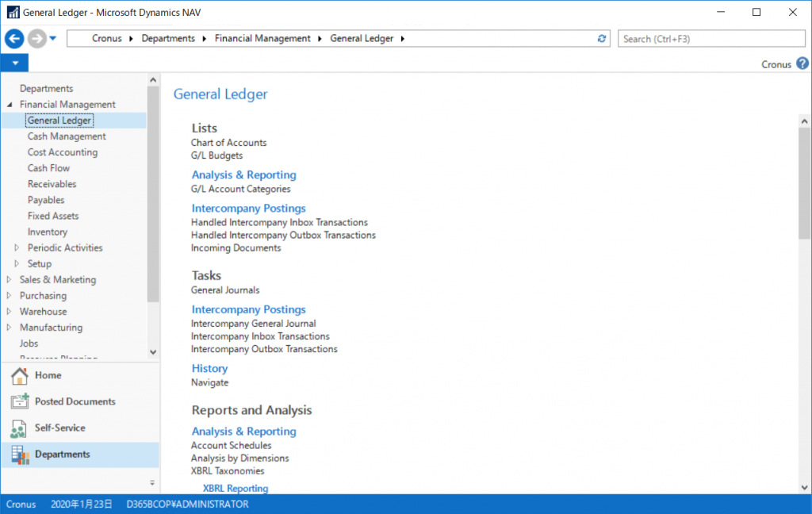Viewport: 812px width, 514px height.
Task: Open the Intercompany Outbox Transactions task link
Action: 264,349
